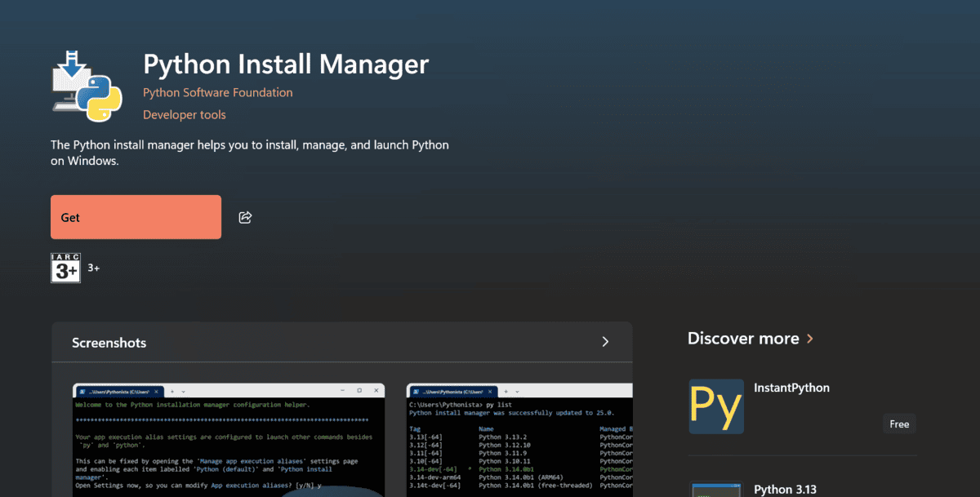Click the Python Install Manager title
The height and width of the screenshot is (497, 980).
[x=286, y=64]
